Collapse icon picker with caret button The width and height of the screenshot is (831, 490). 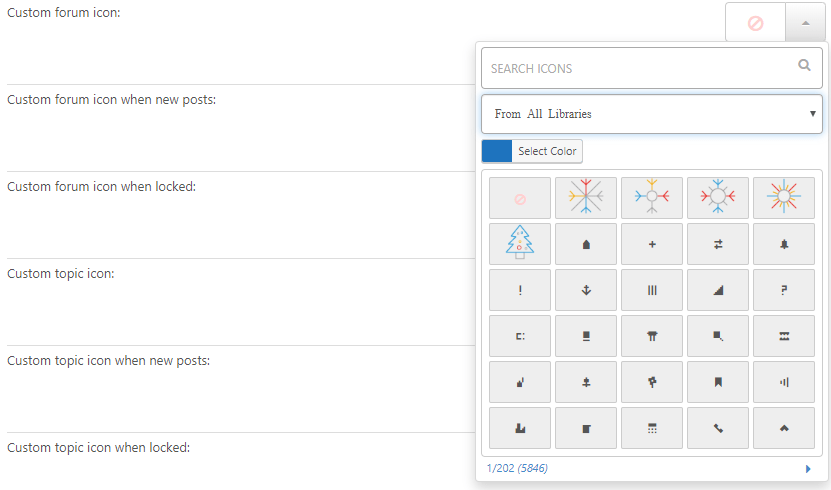(805, 22)
